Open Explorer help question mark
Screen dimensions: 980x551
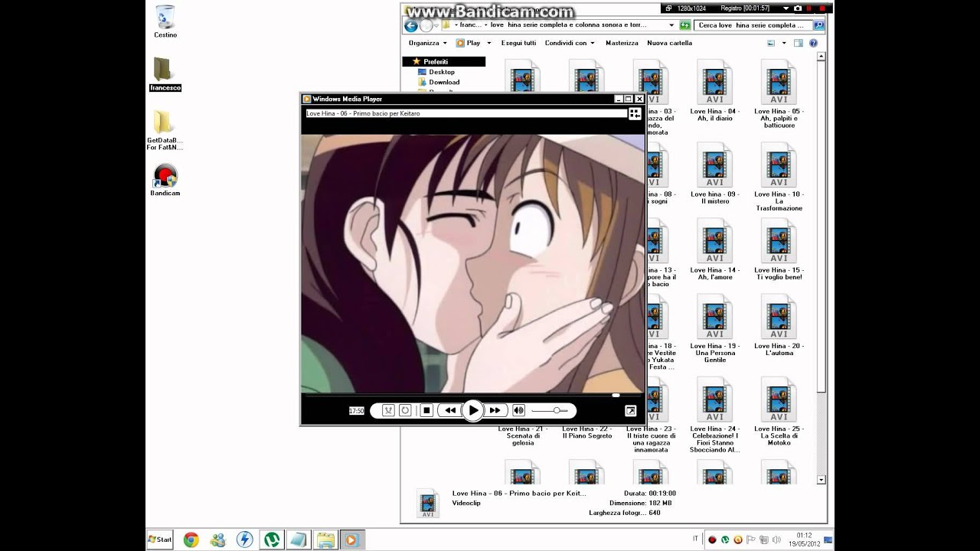[x=813, y=43]
